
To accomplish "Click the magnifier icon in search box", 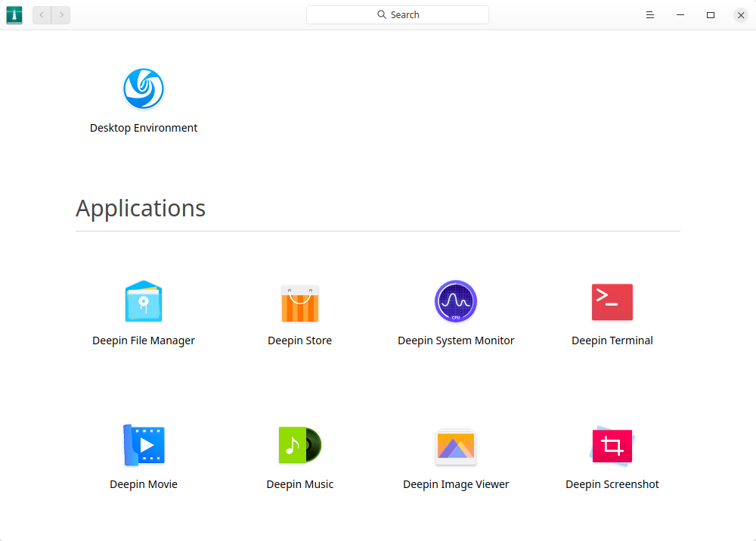I will 381,14.
